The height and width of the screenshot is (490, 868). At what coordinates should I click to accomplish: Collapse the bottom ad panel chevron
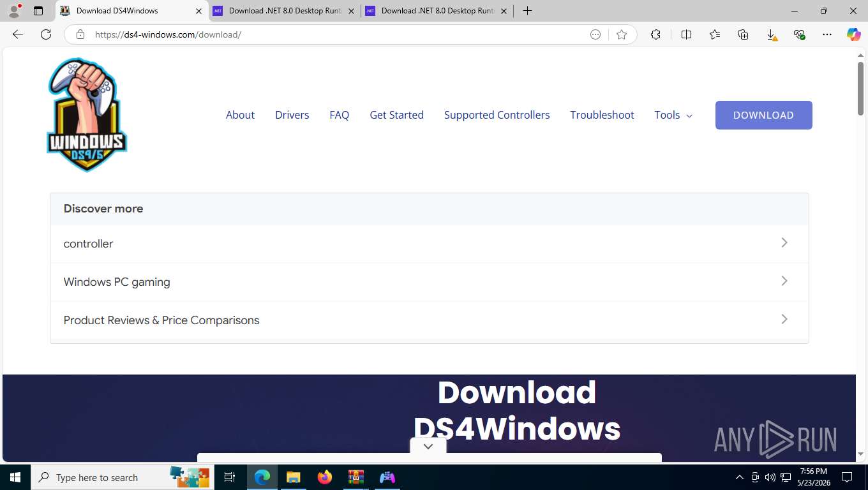coord(428,447)
